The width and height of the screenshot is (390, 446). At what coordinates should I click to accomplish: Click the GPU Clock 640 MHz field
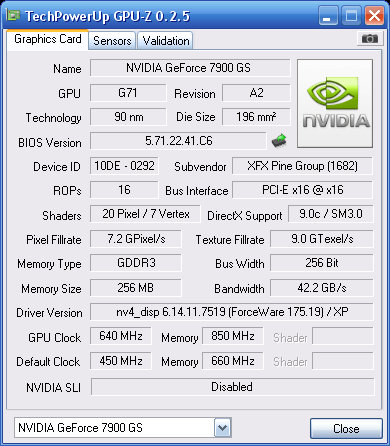121,336
